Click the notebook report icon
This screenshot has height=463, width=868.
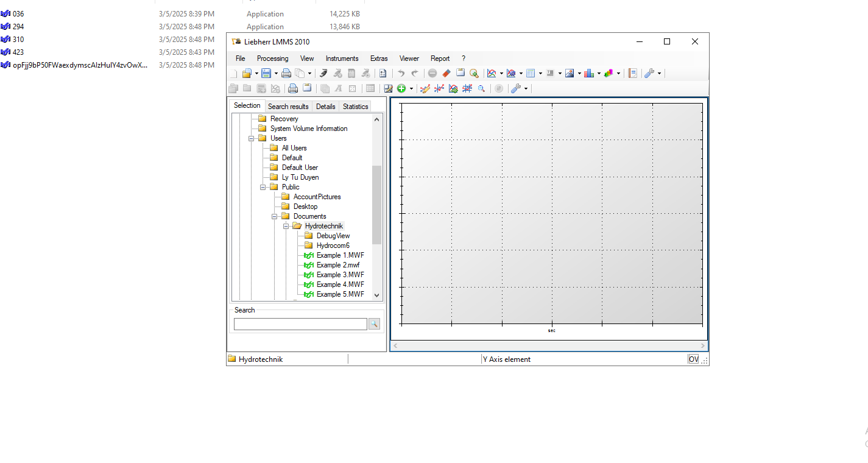coord(633,73)
